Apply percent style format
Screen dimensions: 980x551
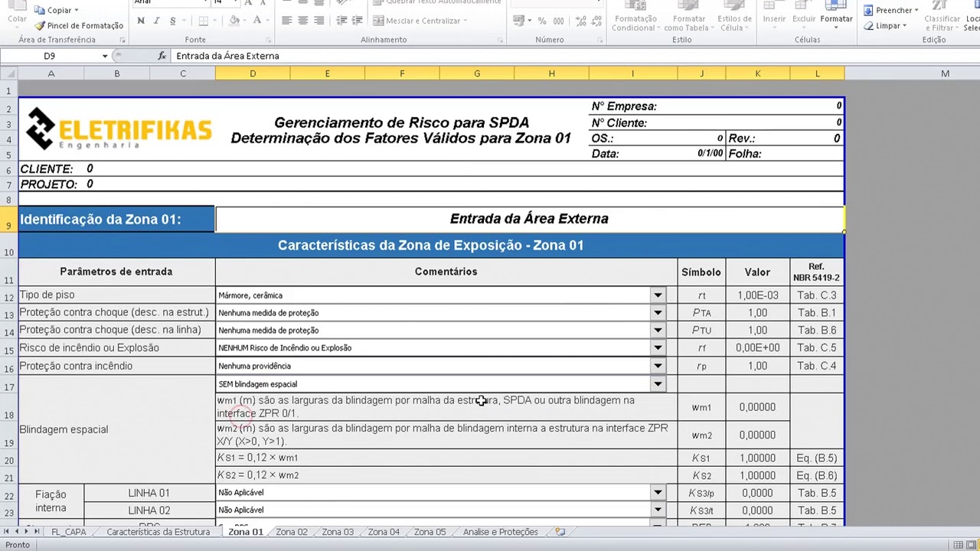pyautogui.click(x=542, y=21)
